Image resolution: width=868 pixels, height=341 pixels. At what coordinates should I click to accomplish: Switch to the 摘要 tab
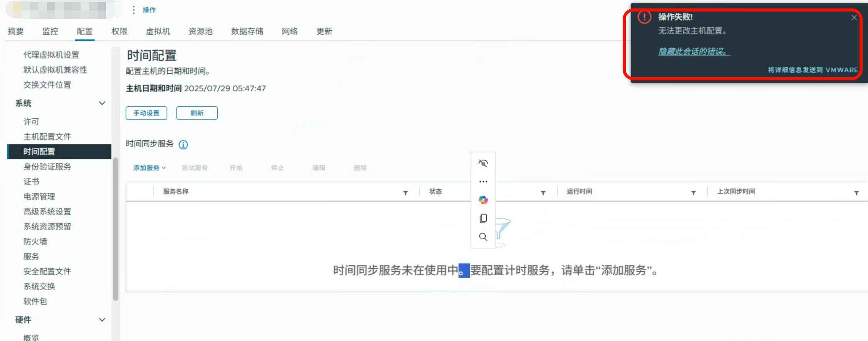click(16, 31)
